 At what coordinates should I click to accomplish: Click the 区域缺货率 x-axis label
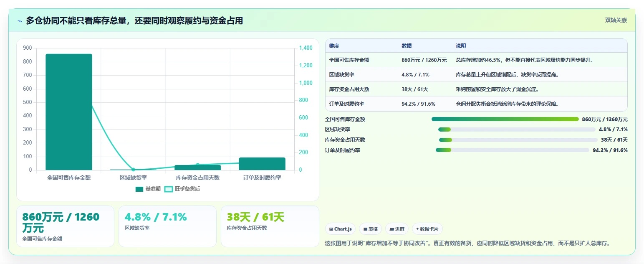tap(133, 178)
